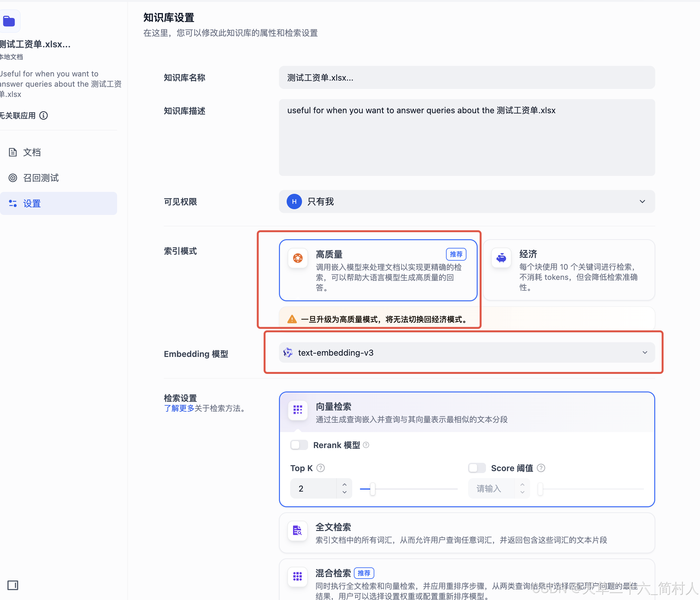The image size is (700, 600).
Task: Click the info icon beside 无关联应用
Action: point(44,115)
